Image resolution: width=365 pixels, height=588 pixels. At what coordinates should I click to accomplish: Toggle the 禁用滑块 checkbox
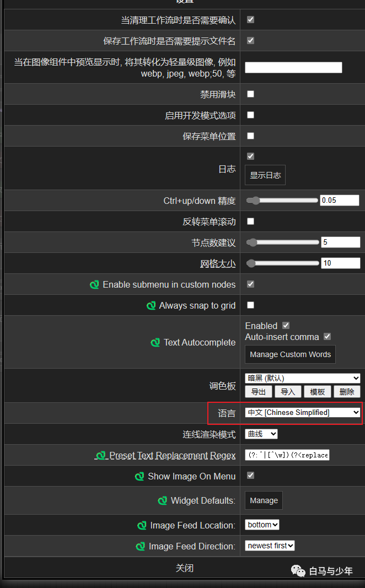tap(250, 94)
